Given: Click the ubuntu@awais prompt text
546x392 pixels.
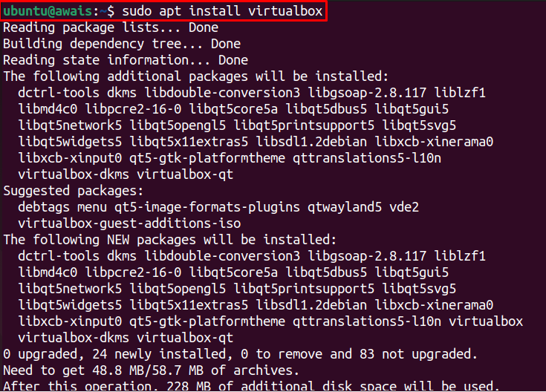Looking at the screenshot, I should [48, 11].
